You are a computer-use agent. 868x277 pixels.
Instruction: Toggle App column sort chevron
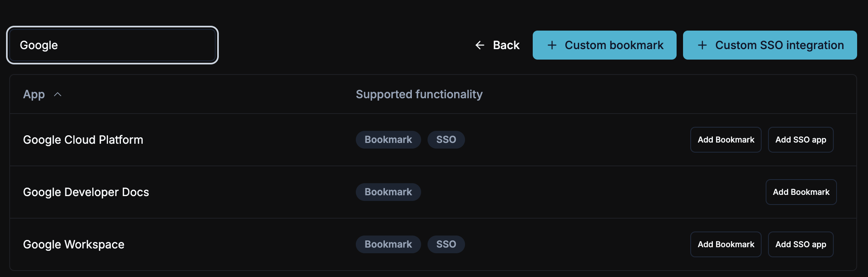coord(58,94)
